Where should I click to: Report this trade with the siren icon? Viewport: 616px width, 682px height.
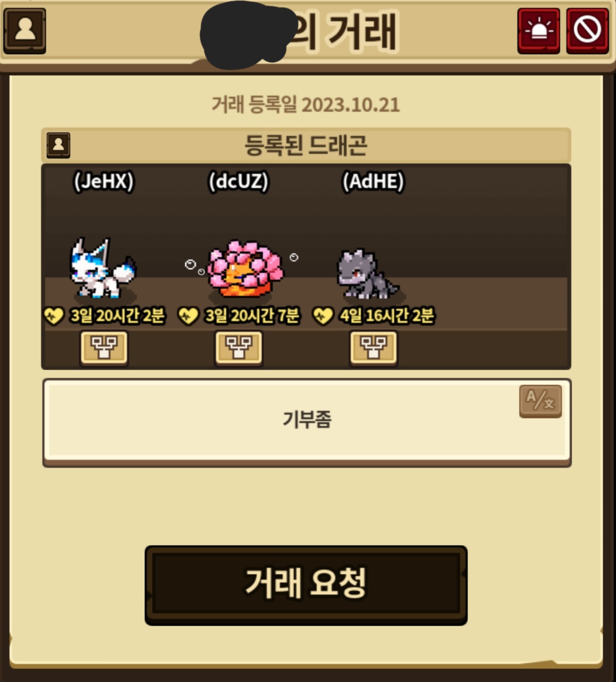coord(539,31)
